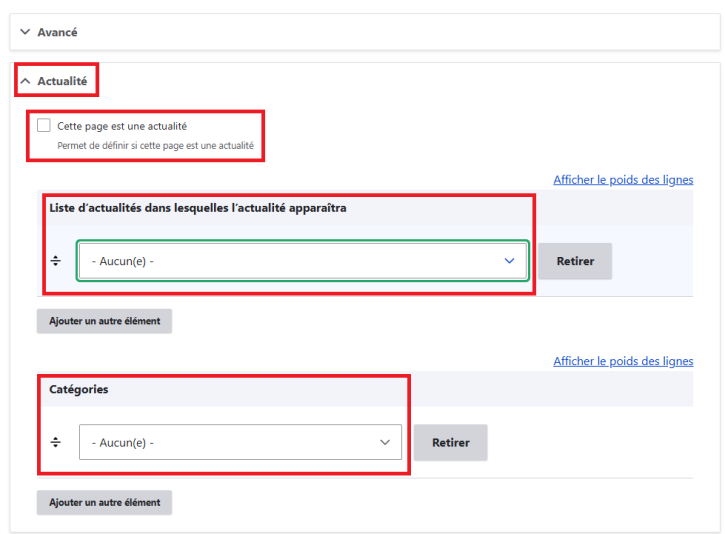725x534 pixels.
Task: Click the 'Liste d'actualités' table header
Action: pyautogui.click(x=198, y=208)
